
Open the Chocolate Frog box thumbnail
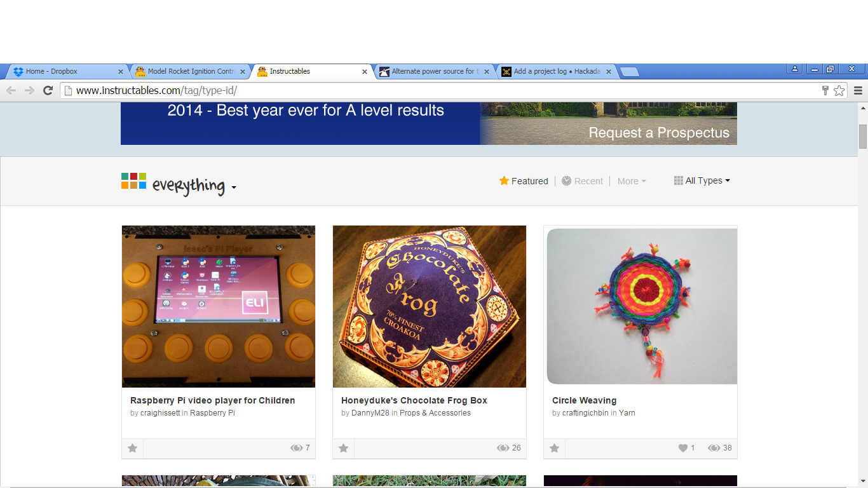click(x=430, y=306)
